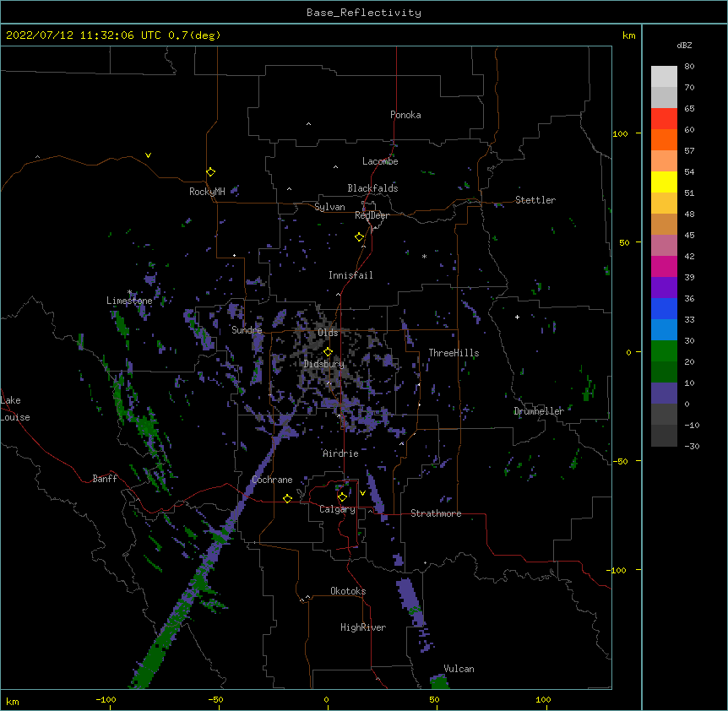
Task: Click the Didsbury label
Action: tap(323, 364)
